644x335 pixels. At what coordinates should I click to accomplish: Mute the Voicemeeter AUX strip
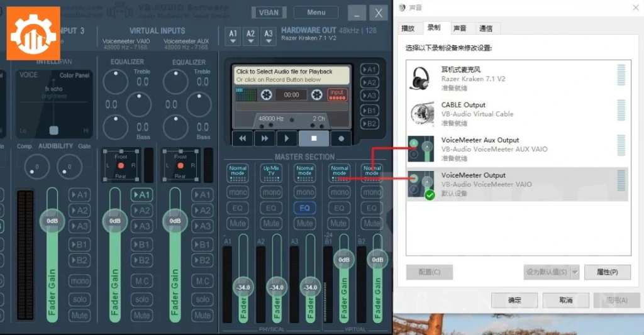202,316
